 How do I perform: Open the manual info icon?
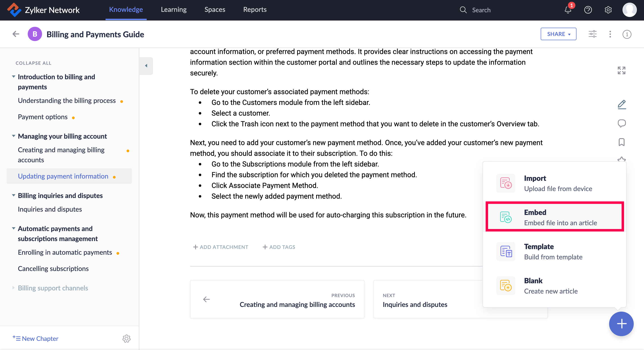coord(627,34)
